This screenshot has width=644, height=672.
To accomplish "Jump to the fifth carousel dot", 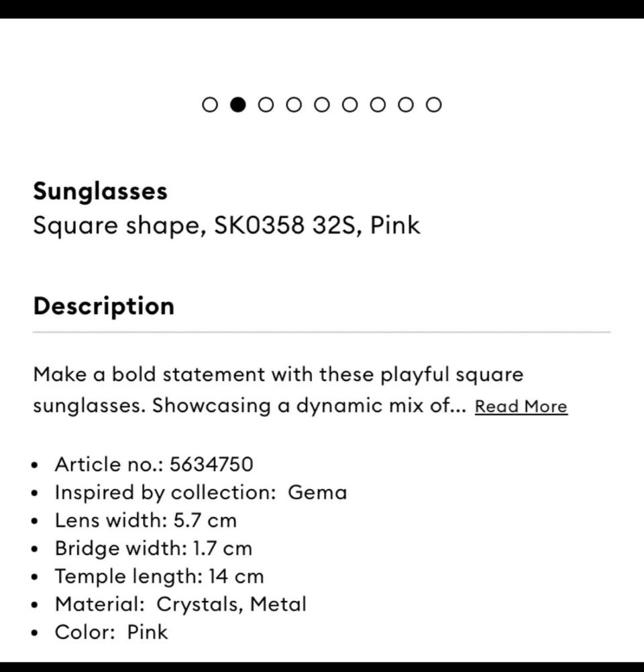I will click(x=322, y=105).
